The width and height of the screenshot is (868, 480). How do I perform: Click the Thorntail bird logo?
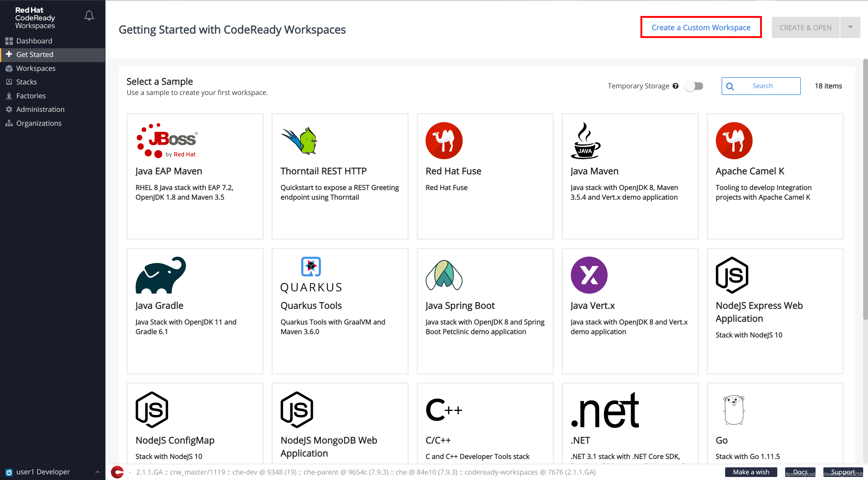299,140
